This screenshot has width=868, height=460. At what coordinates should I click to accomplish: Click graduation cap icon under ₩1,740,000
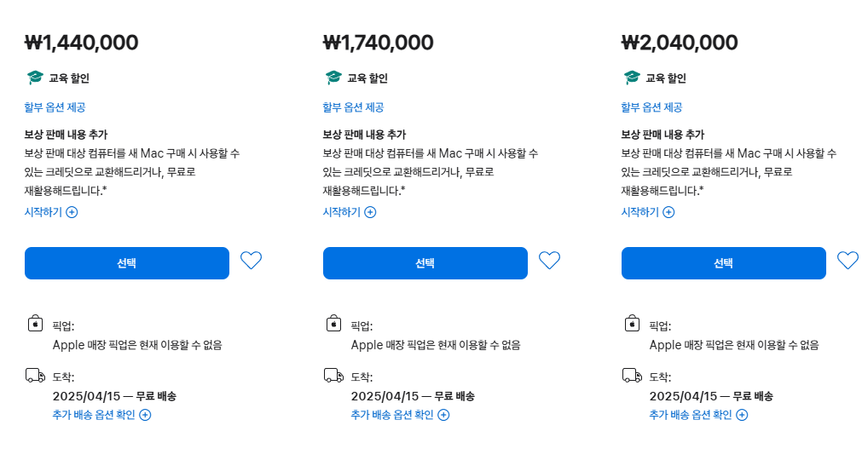[333, 78]
